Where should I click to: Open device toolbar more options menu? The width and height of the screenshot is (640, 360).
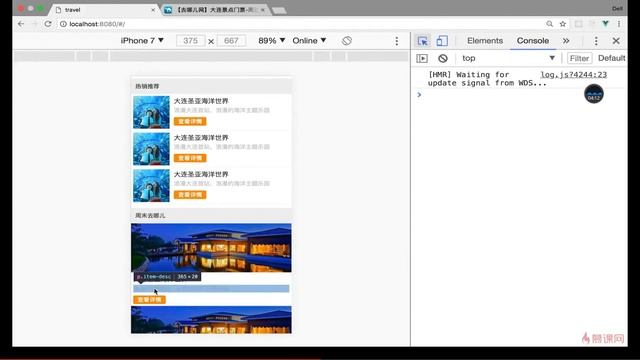click(397, 41)
